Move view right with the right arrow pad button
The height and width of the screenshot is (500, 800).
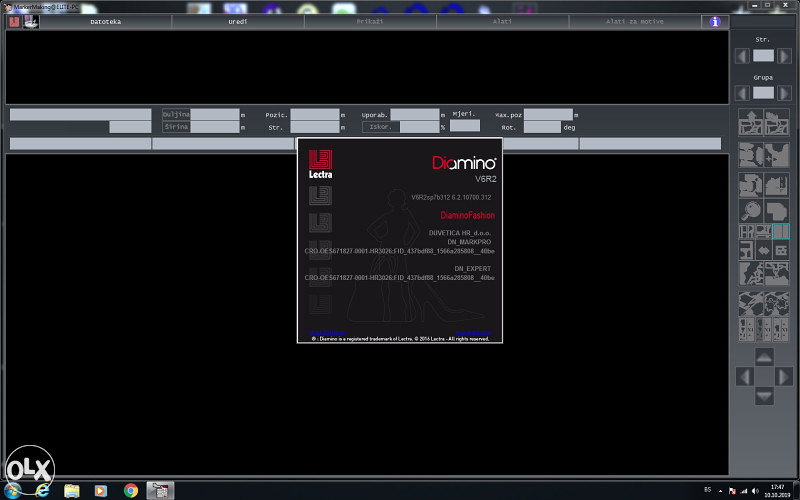point(784,377)
